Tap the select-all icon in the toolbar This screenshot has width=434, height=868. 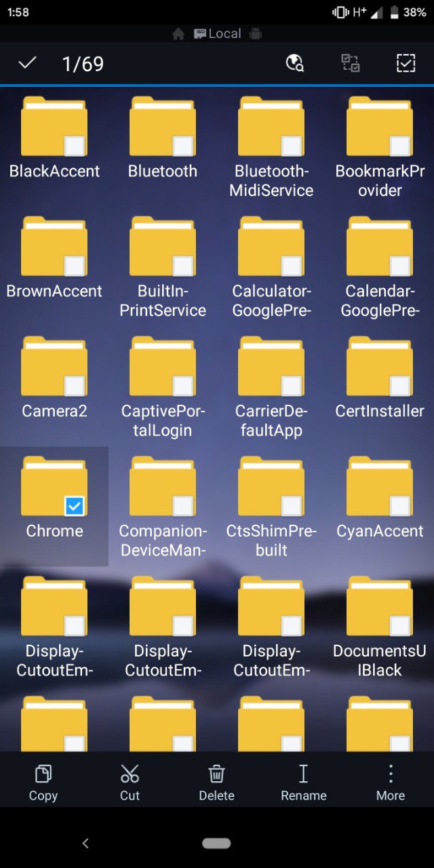pos(406,63)
